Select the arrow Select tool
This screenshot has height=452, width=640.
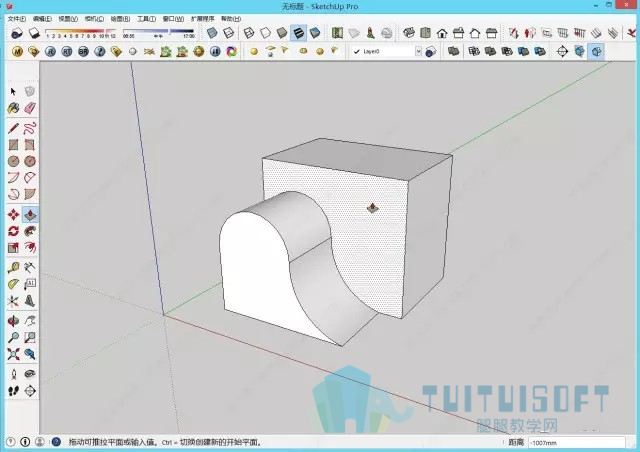[x=13, y=91]
